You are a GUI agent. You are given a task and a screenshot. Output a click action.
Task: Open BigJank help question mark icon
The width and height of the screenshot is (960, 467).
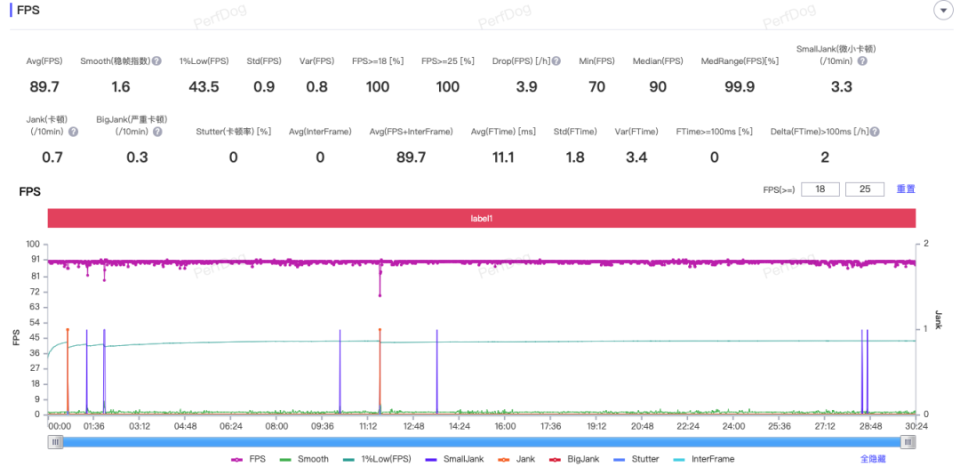point(157,132)
